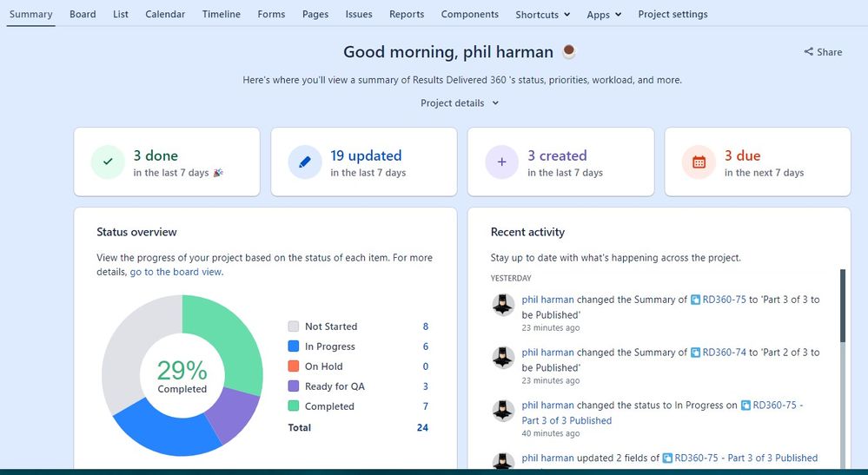This screenshot has height=475, width=868.
Task: Click the share icon near the greeting
Action: 809,52
